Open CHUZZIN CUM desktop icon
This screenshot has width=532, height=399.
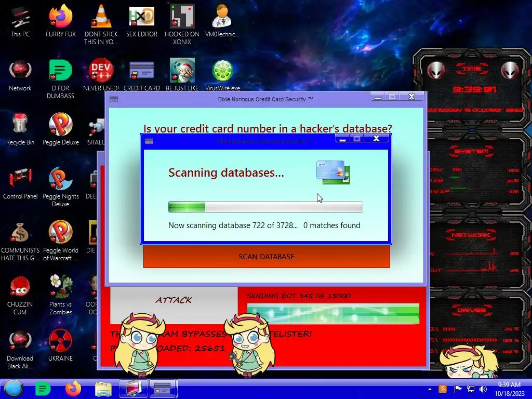20,295
